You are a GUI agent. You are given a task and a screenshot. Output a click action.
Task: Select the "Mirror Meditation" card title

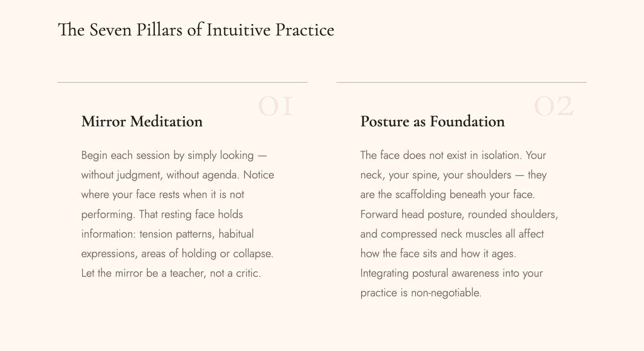[142, 122]
